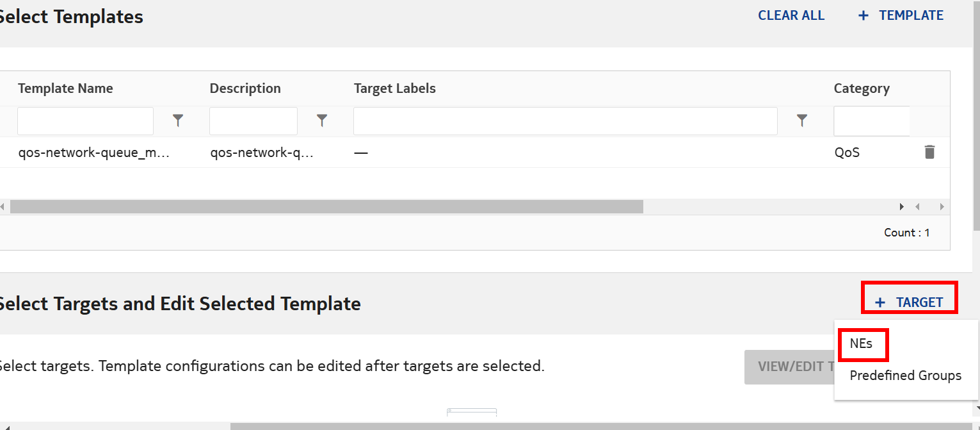Focus the Template Name filter field
This screenshot has width=980, height=430.
point(85,120)
